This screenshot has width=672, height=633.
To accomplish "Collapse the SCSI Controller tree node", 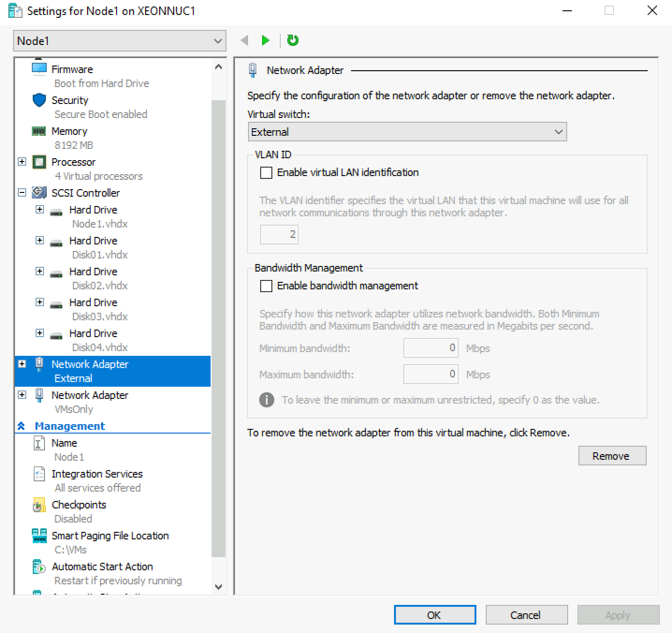I will point(22,192).
